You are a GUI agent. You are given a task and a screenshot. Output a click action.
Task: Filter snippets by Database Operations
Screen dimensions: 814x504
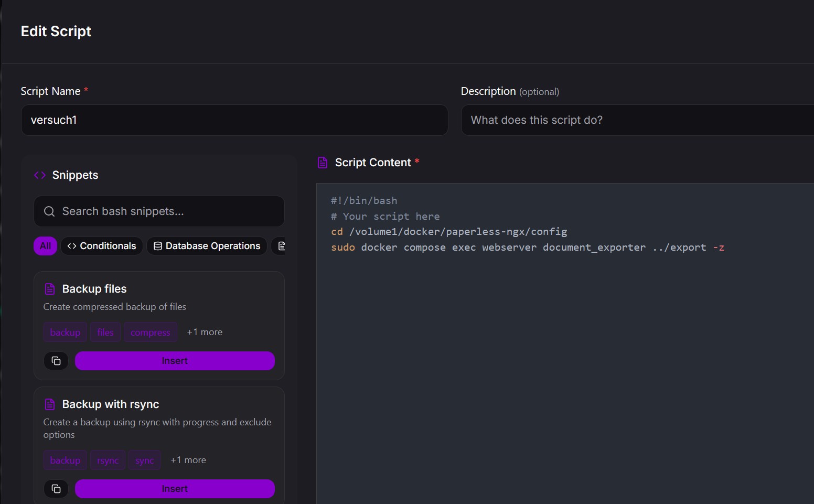pos(207,246)
